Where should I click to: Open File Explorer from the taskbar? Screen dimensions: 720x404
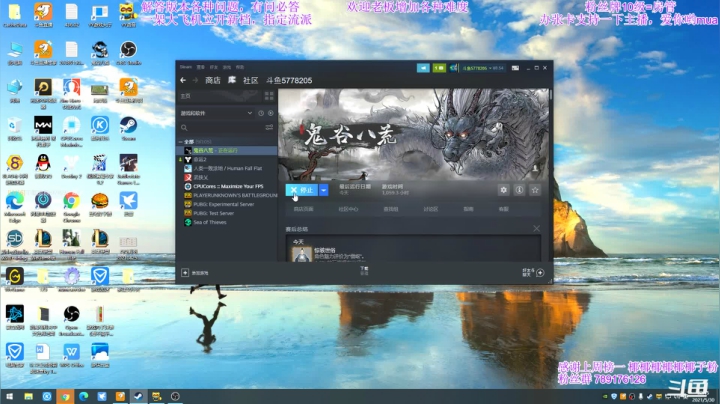(x=28, y=396)
